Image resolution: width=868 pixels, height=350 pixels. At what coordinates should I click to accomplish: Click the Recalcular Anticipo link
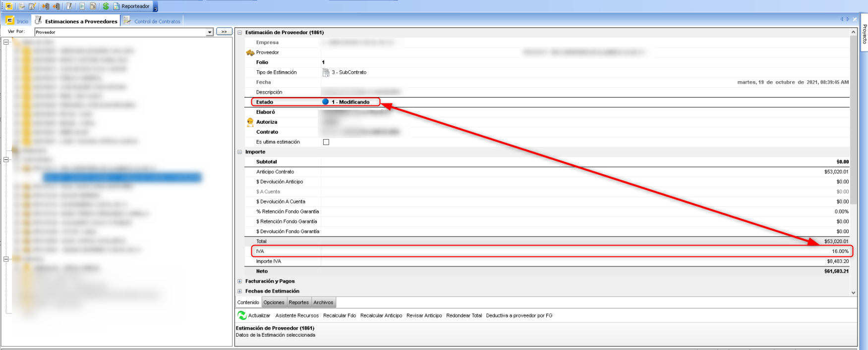coord(381,315)
